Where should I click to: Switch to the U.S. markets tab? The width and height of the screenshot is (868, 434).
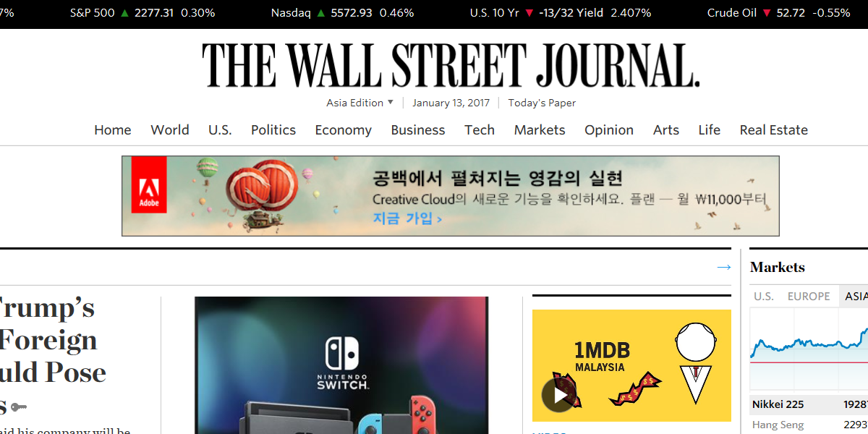pyautogui.click(x=763, y=297)
